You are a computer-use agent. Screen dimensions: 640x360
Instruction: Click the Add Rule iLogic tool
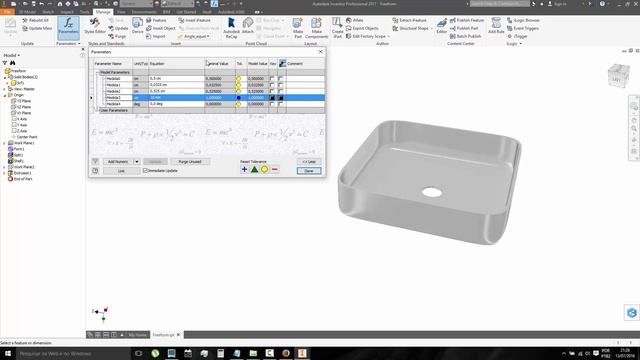click(496, 26)
